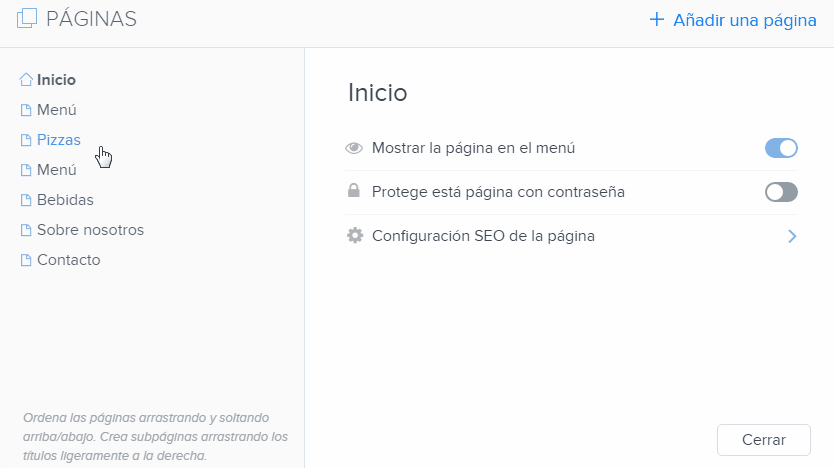This screenshot has height=468, width=834.
Task: Expand SEO settings with the right chevron
Action: [x=791, y=236]
